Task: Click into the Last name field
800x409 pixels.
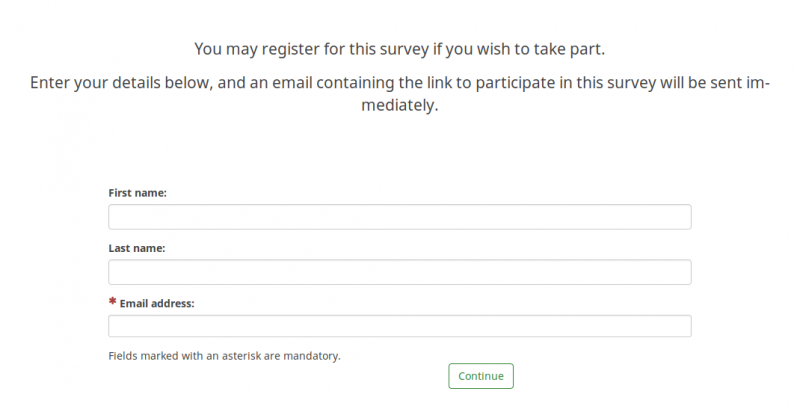Action: (x=399, y=272)
